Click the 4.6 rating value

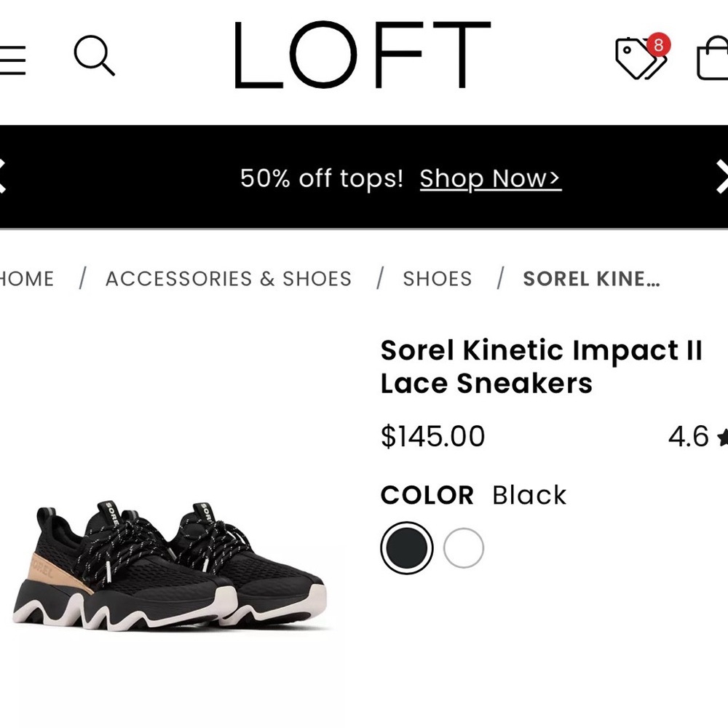point(689,435)
